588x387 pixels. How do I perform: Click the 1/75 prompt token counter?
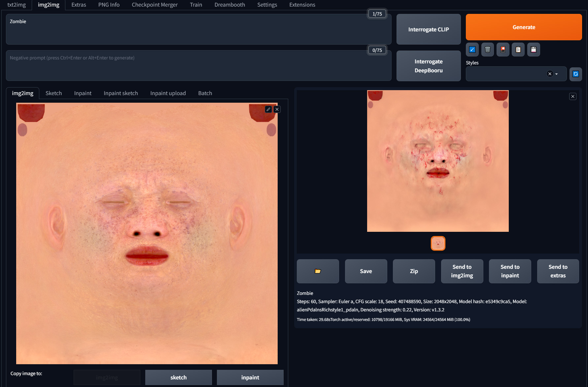click(x=377, y=14)
